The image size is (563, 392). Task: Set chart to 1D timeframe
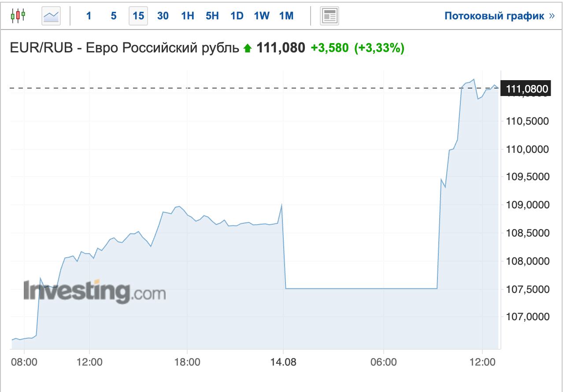coord(237,16)
